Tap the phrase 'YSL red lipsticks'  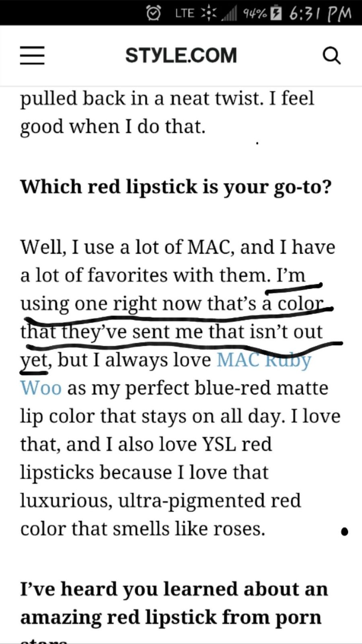[146, 458]
